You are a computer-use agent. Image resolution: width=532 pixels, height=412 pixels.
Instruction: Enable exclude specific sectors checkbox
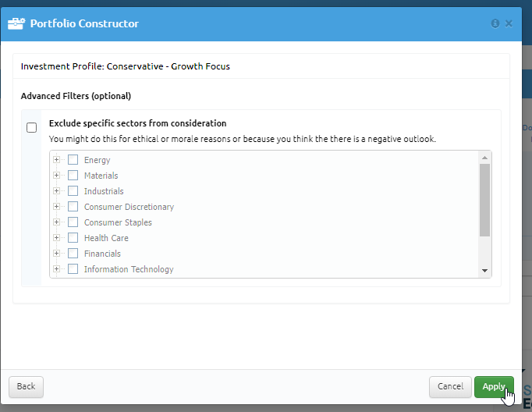click(31, 128)
